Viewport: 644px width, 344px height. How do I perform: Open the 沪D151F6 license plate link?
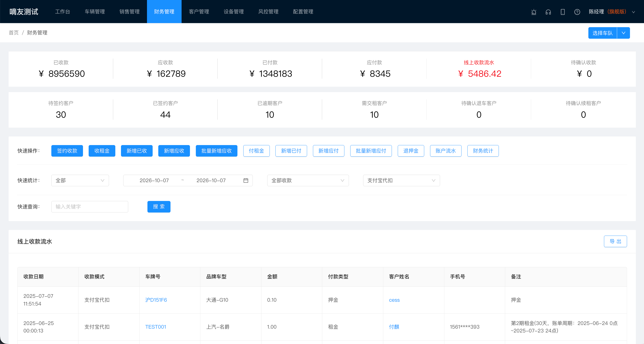click(156, 300)
